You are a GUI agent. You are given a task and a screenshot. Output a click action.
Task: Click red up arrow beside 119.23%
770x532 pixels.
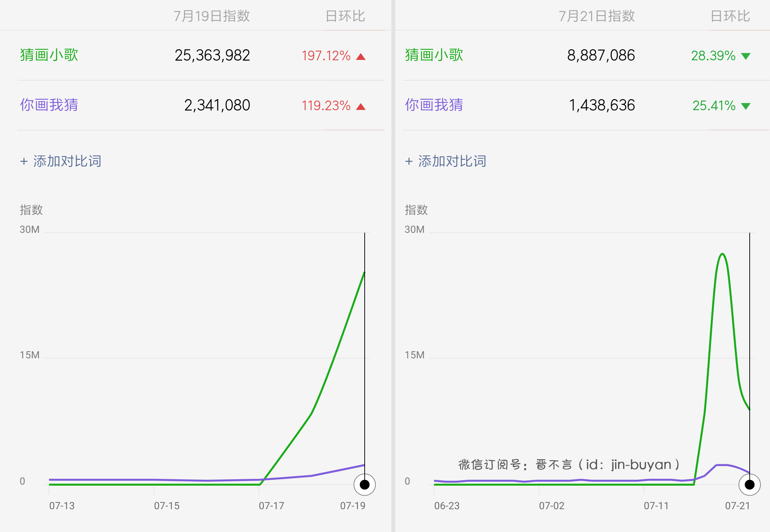pos(361,107)
